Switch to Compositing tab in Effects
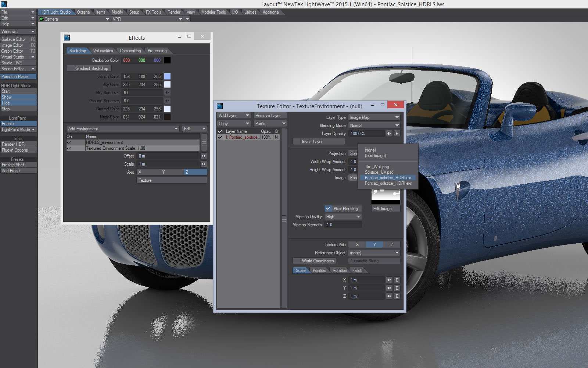The height and width of the screenshot is (368, 588). (x=130, y=51)
